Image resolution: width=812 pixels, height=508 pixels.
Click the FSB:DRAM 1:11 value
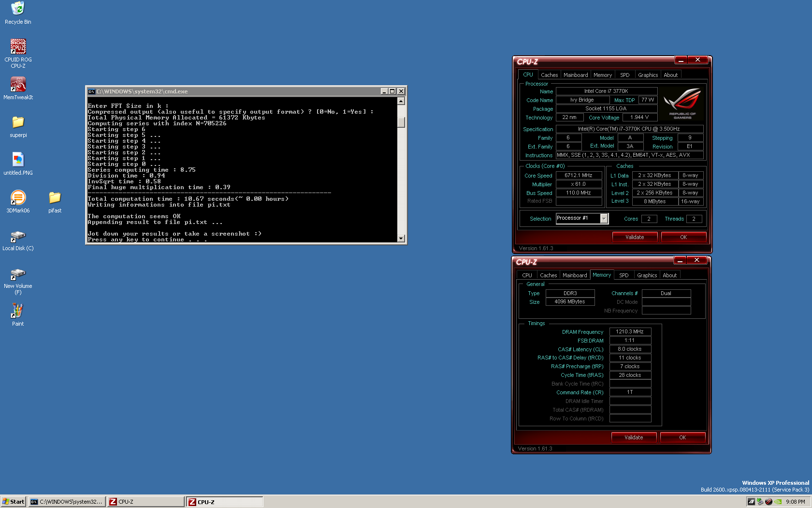pyautogui.click(x=630, y=341)
